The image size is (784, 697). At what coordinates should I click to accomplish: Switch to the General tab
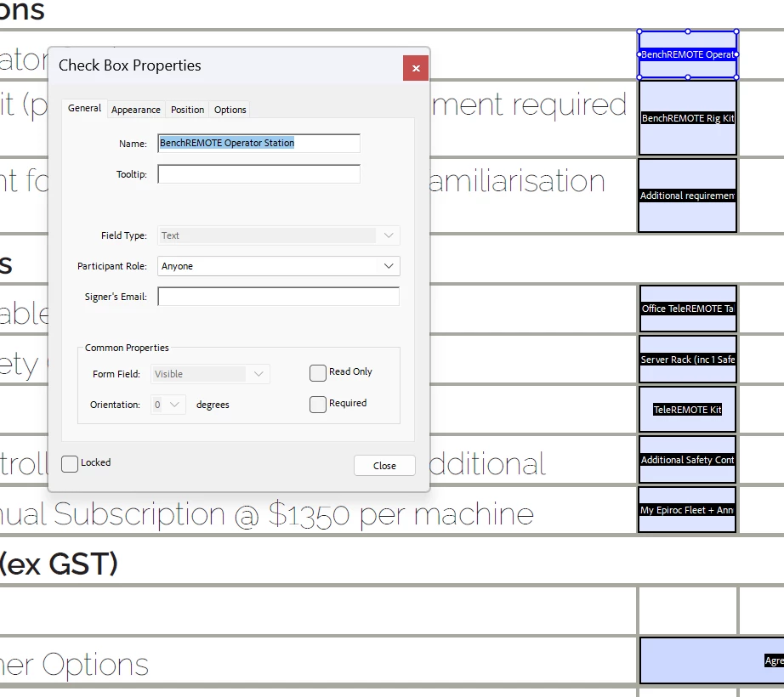[x=84, y=109]
